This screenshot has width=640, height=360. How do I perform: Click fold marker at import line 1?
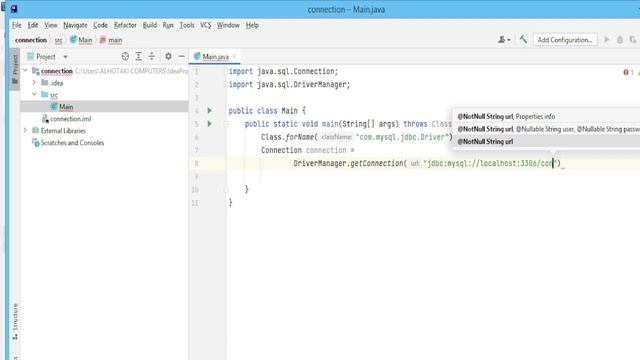[x=226, y=71]
